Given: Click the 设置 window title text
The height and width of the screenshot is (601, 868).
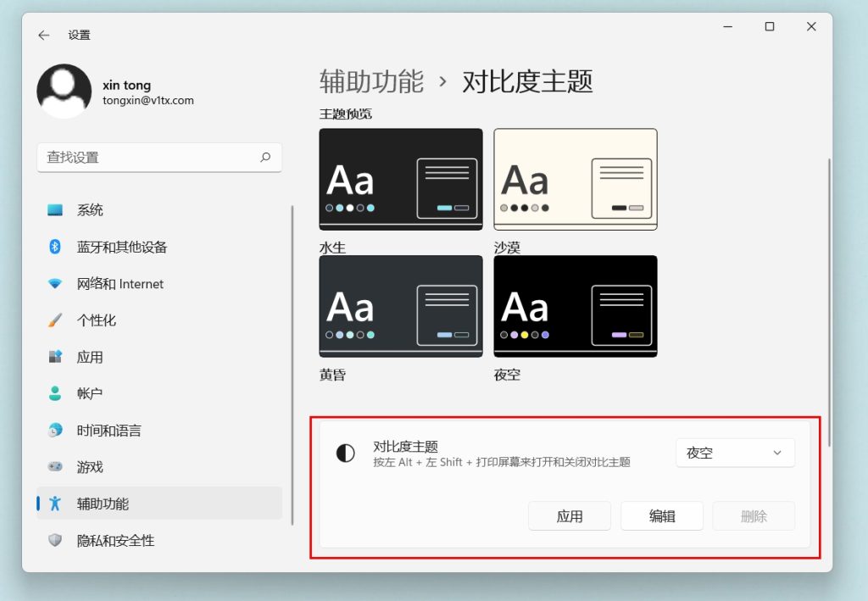Looking at the screenshot, I should 79,36.
